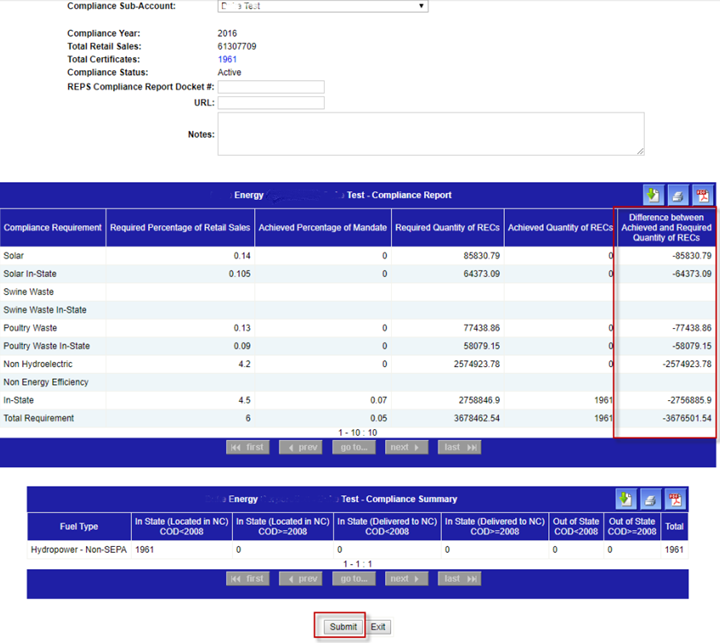The image size is (720, 643).
Task: Open the Total Certificates 1961 link
Action: tap(227, 60)
